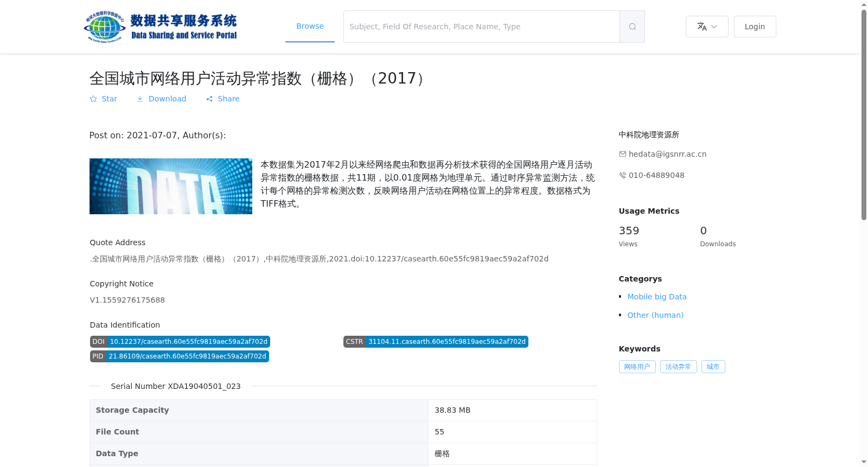This screenshot has height=467, width=868.
Task: Open the language translation dropdown
Action: 707,27
